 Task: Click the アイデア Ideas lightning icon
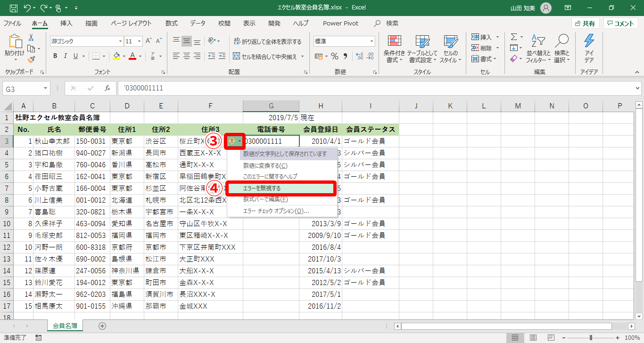pos(589,49)
